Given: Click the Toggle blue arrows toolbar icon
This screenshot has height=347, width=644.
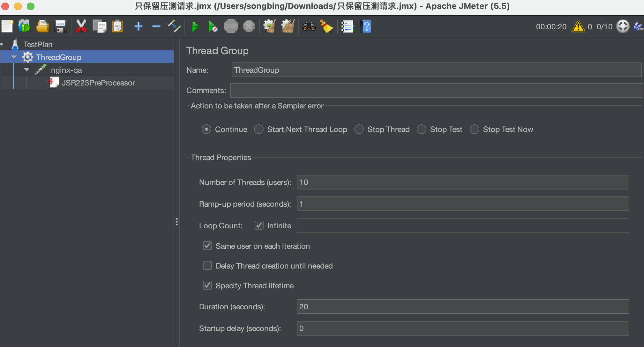Looking at the screenshot, I should (174, 26).
